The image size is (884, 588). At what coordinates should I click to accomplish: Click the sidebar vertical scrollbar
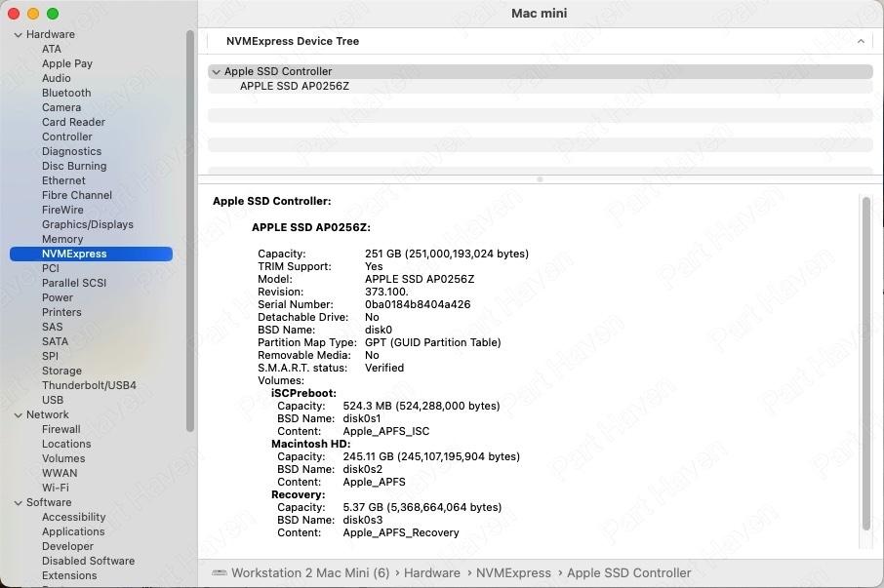(190, 231)
